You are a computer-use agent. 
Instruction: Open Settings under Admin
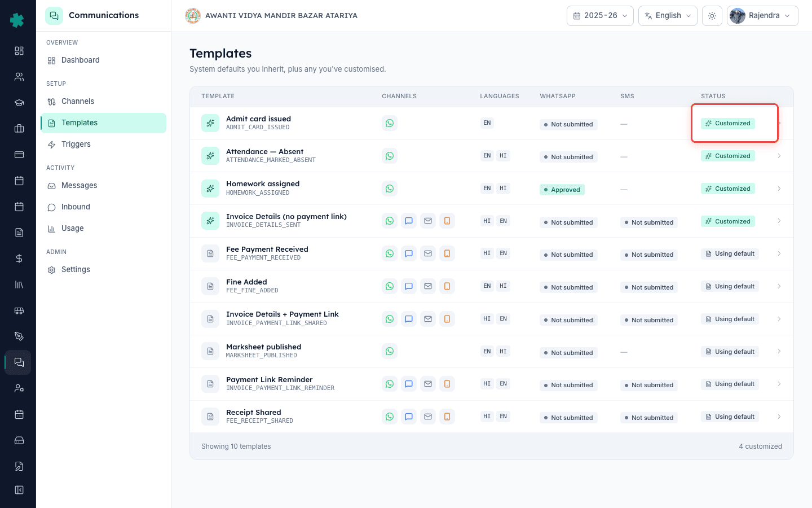[x=104, y=270]
